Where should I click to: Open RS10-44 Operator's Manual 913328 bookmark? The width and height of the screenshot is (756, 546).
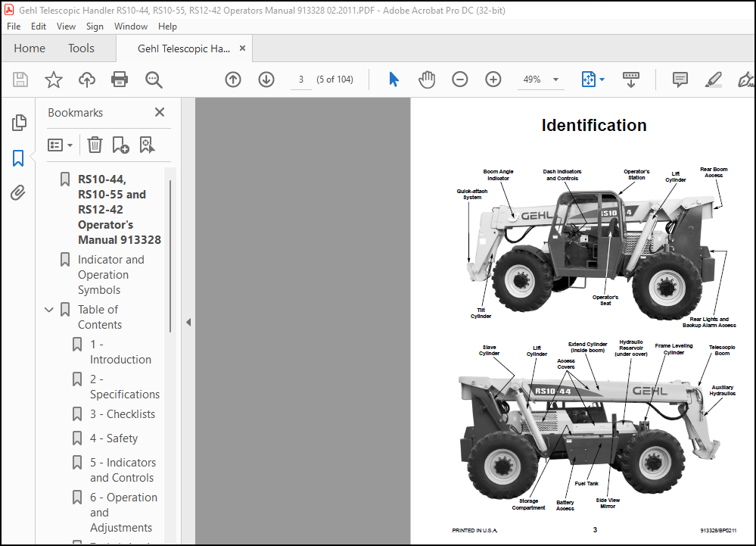119,209
